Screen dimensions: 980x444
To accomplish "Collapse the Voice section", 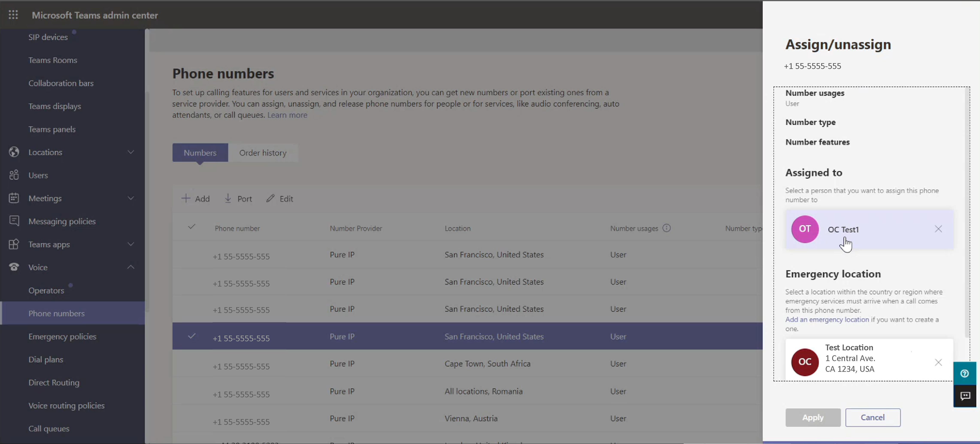I will pyautogui.click(x=131, y=267).
